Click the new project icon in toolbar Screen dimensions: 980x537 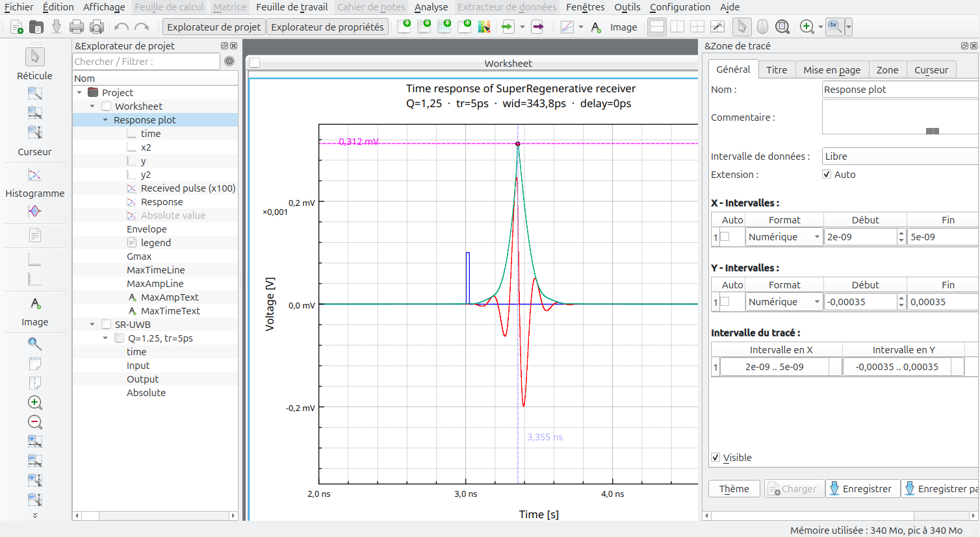17,27
